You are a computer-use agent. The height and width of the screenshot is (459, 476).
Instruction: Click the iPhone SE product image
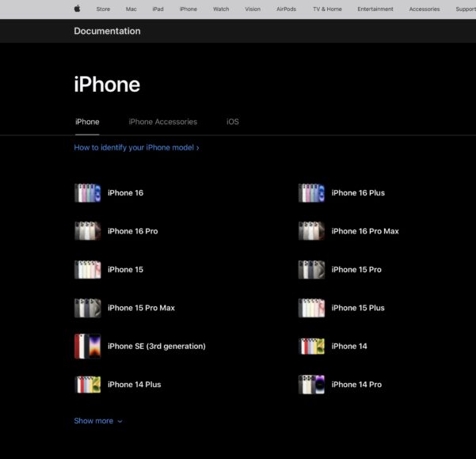87,346
